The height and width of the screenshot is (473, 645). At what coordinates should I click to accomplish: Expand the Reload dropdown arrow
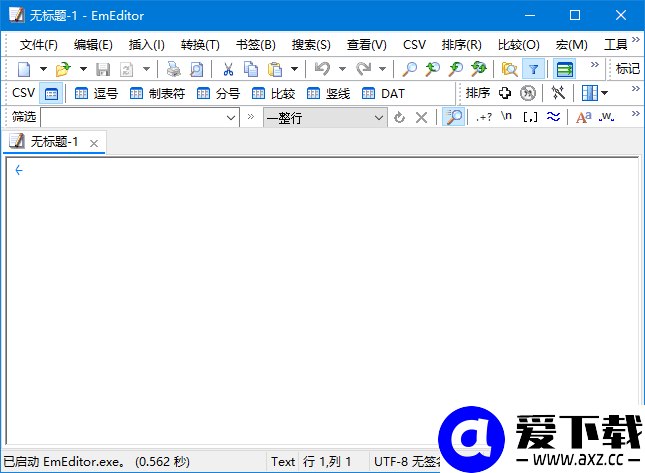point(146,69)
